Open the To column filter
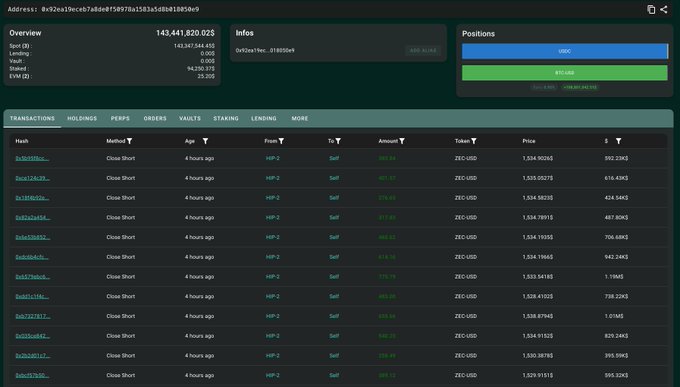The image size is (680, 387). click(x=338, y=141)
